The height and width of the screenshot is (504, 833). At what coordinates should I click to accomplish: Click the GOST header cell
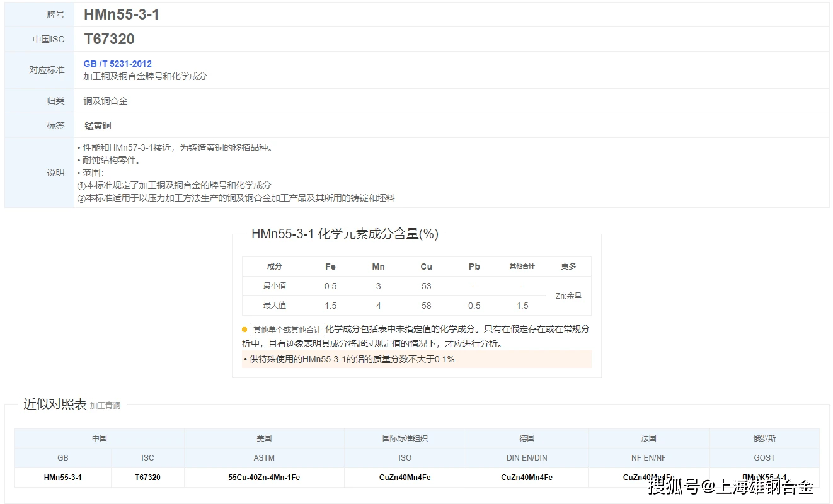[x=764, y=458]
